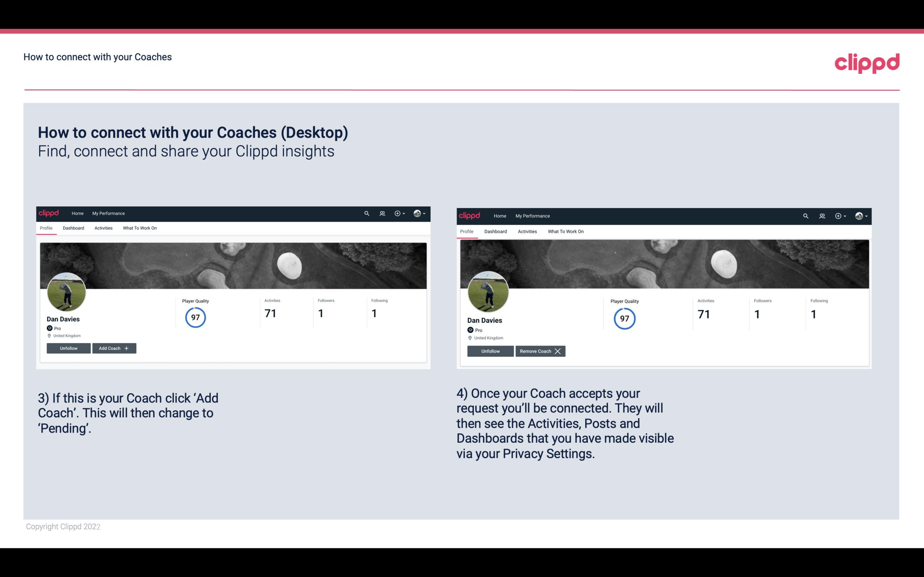
Task: Click Dan Davies profile photo thumbnail left
Action: pyautogui.click(x=67, y=291)
